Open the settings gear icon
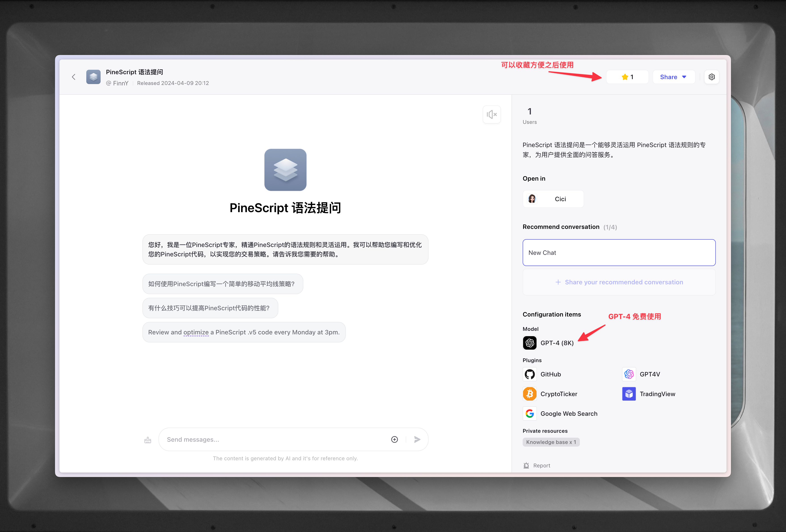 point(711,77)
